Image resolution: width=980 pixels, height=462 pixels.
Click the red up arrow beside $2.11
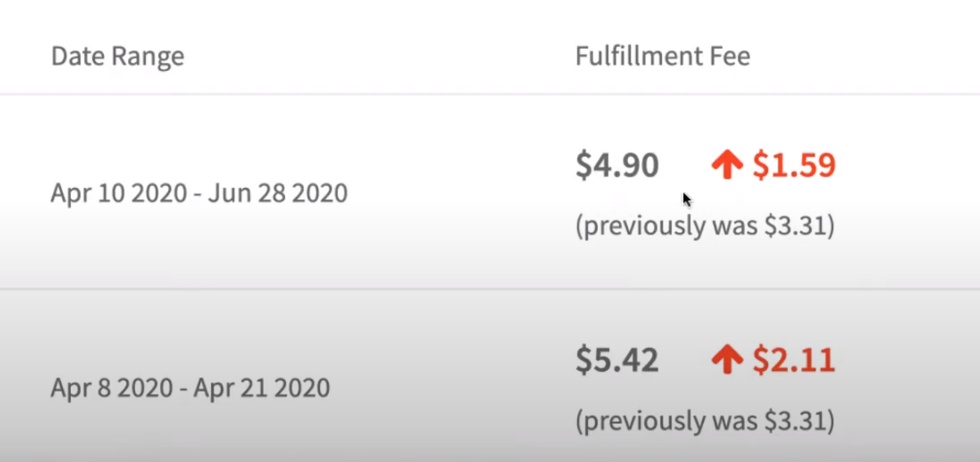[x=727, y=360]
